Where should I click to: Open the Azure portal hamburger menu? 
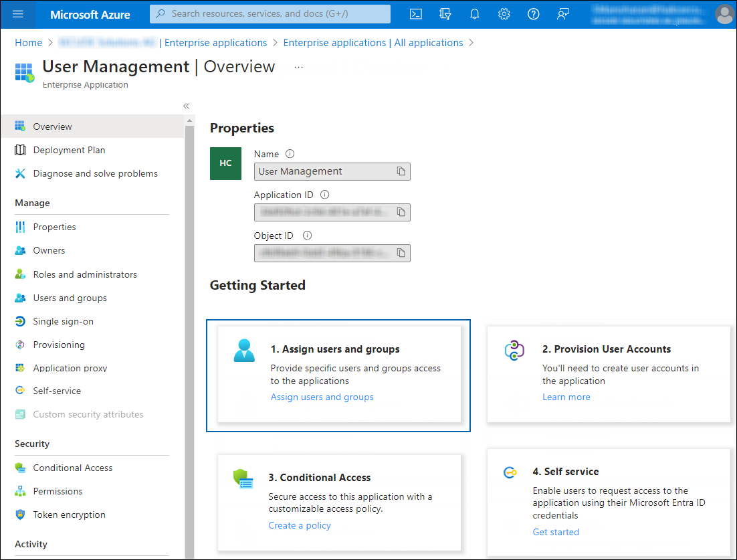(x=18, y=14)
